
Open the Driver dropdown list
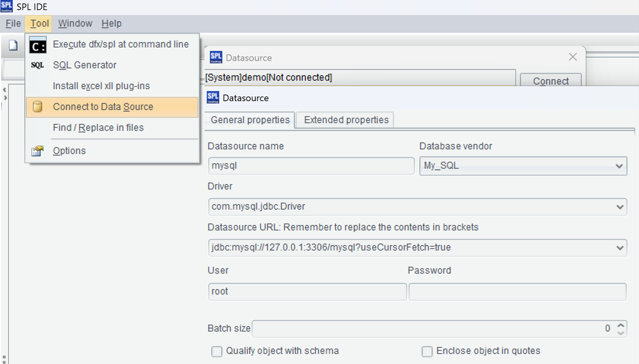click(620, 207)
